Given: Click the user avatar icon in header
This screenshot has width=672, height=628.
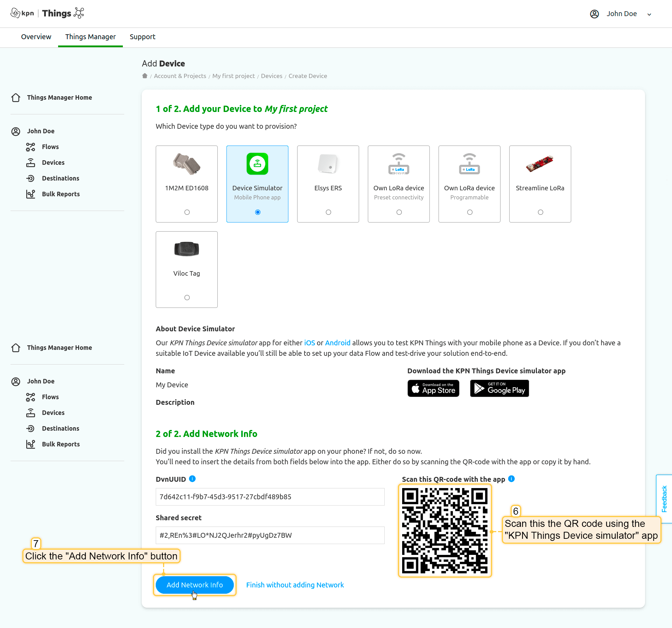Looking at the screenshot, I should 594,14.
